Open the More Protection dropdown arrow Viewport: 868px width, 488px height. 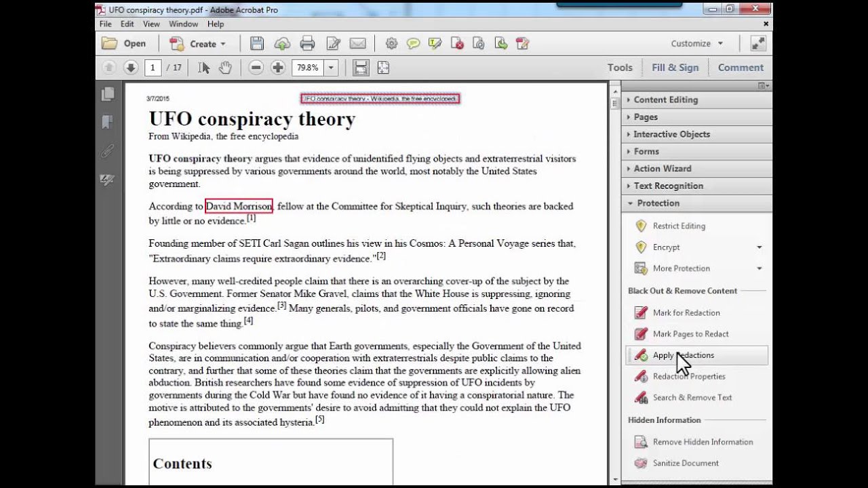[759, 268]
